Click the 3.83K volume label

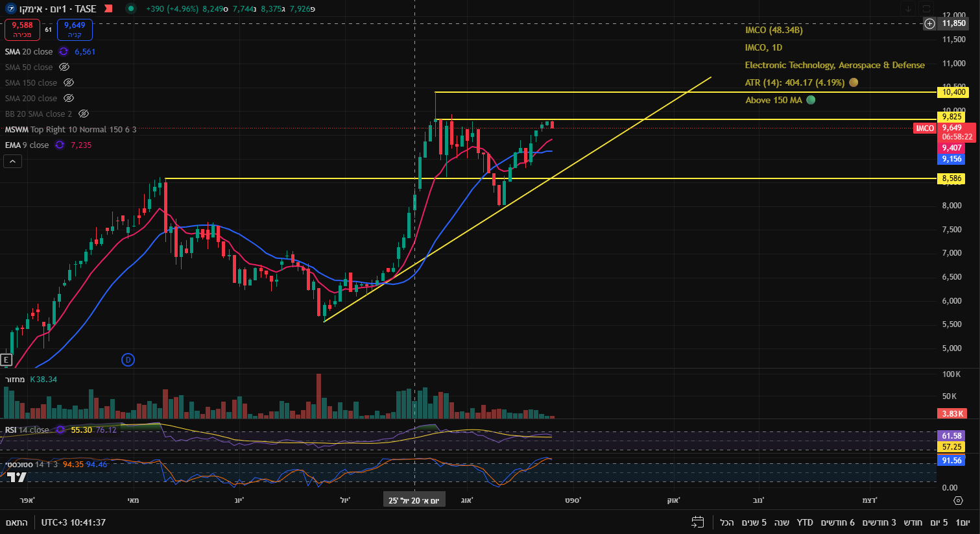[952, 413]
